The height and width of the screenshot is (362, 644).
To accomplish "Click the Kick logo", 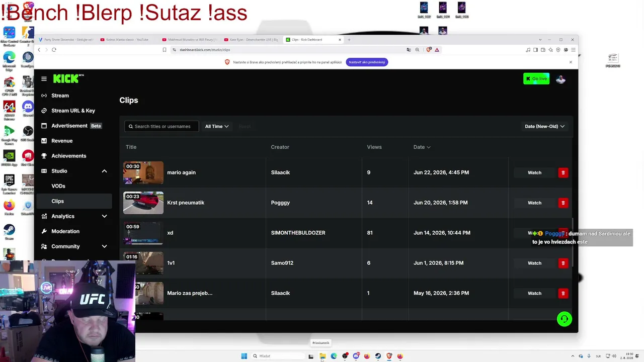I will 68,78.
